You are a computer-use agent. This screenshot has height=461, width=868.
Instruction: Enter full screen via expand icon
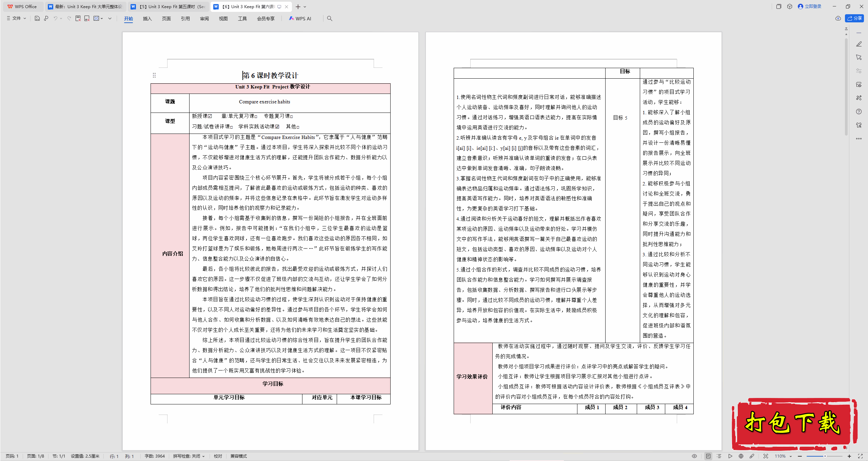[x=860, y=456]
